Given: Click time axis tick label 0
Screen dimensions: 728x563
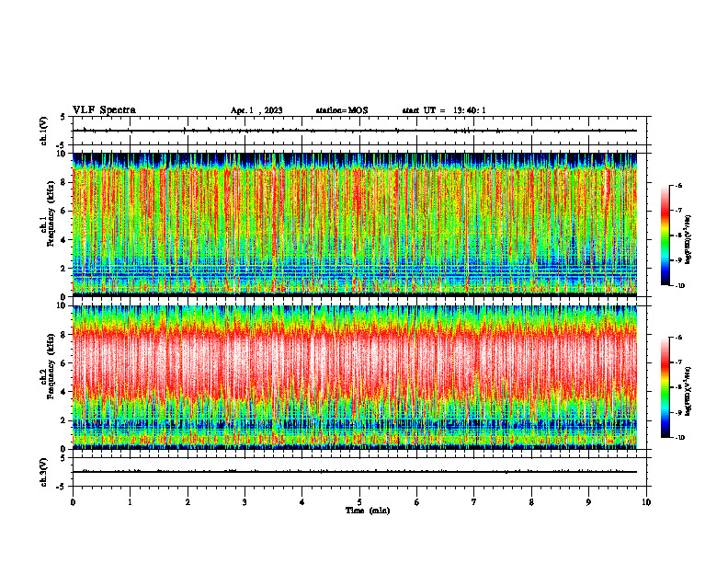Looking at the screenshot, I should point(73,502).
